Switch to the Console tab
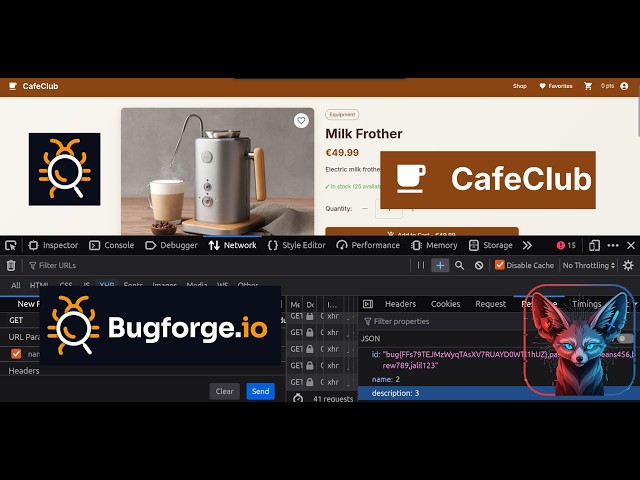 tap(112, 245)
